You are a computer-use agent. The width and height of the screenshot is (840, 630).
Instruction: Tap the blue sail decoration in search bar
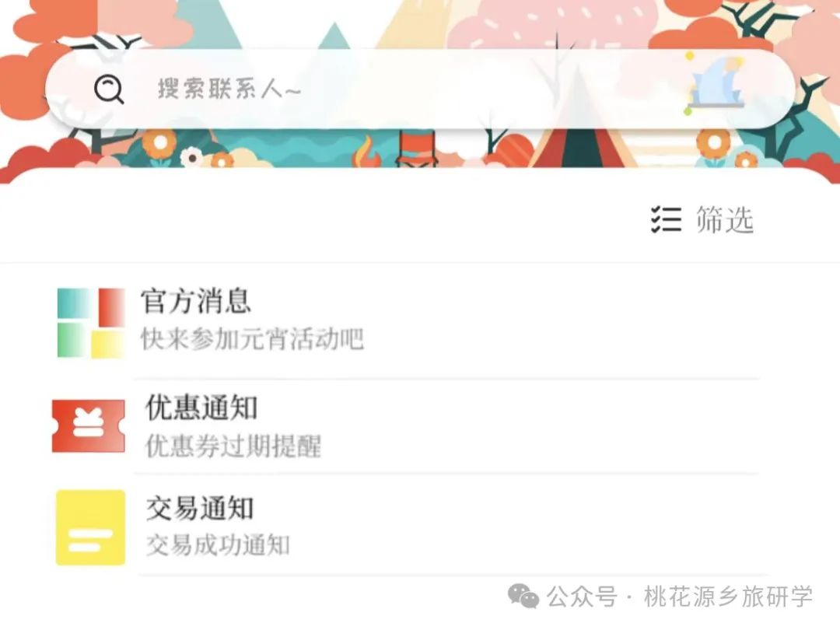pos(716,83)
